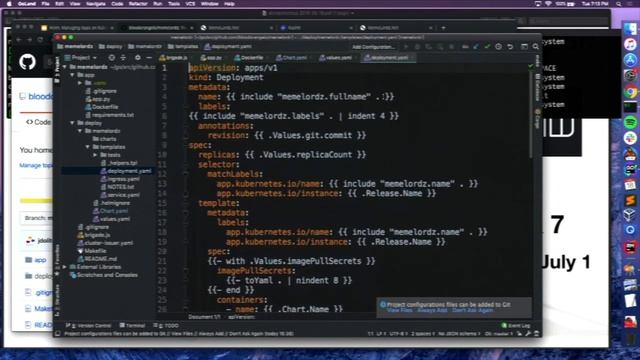Click the Code tab in GitHub browser page

coord(38,122)
